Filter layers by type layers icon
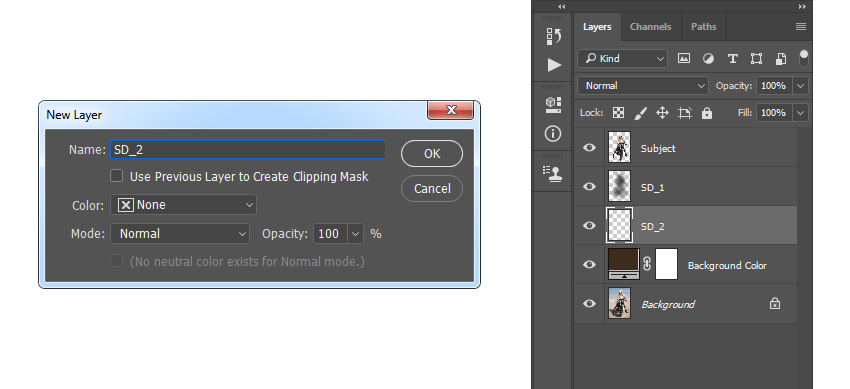 (732, 59)
